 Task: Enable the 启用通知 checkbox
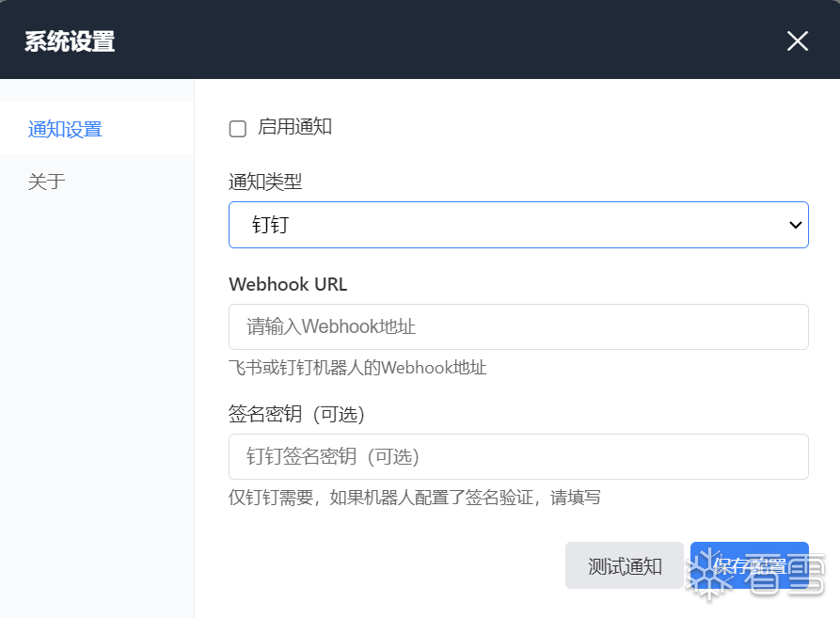click(238, 129)
